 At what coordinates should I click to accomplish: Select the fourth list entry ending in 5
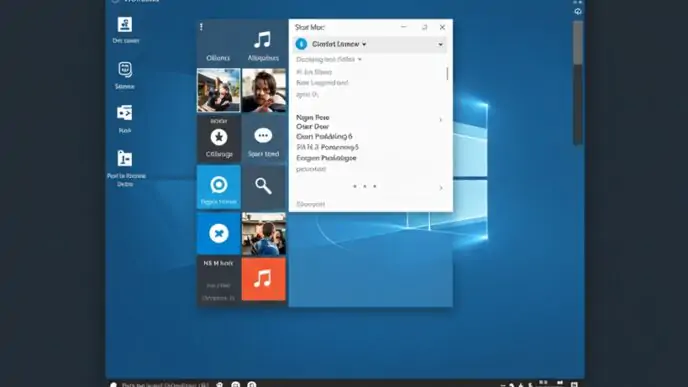pos(327,147)
